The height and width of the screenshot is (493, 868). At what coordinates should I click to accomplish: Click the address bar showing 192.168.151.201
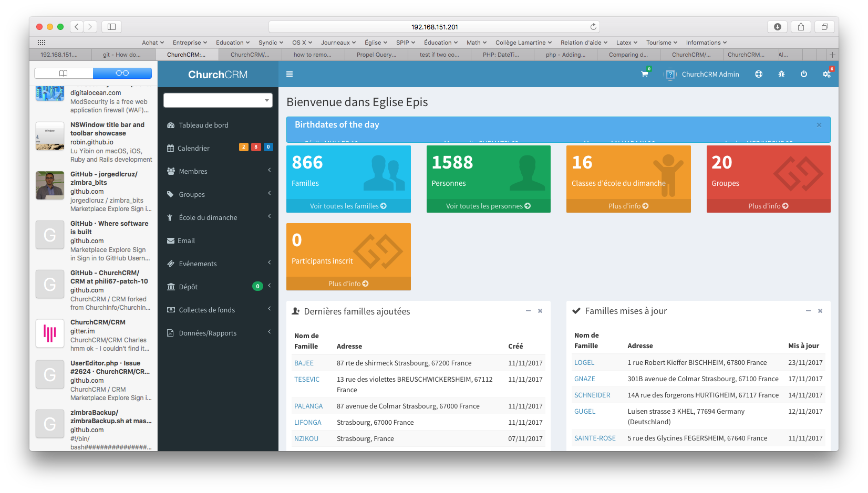(434, 27)
